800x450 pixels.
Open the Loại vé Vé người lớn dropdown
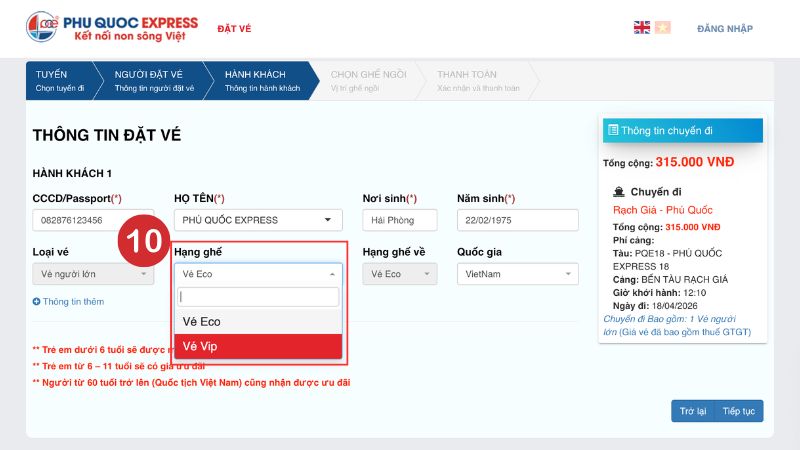coord(93,274)
